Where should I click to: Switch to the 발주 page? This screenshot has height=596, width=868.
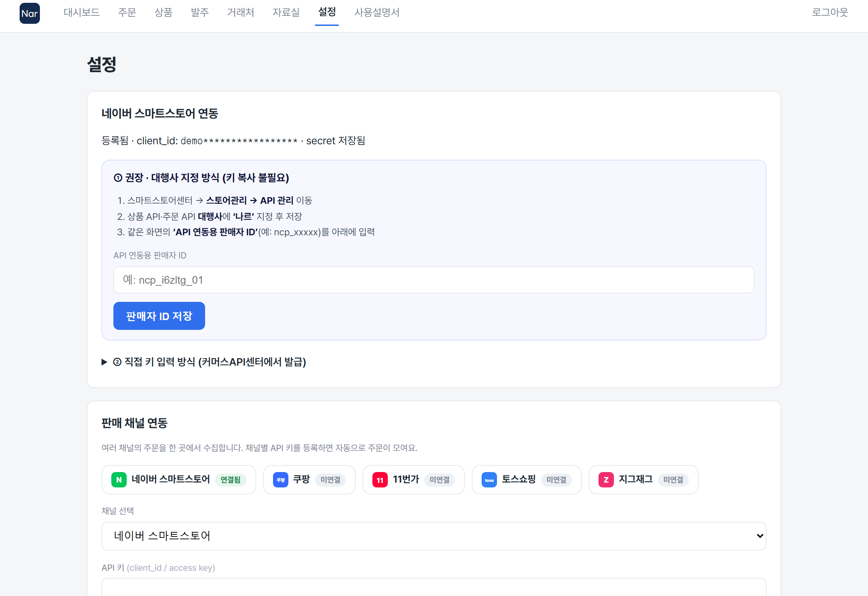pos(200,12)
